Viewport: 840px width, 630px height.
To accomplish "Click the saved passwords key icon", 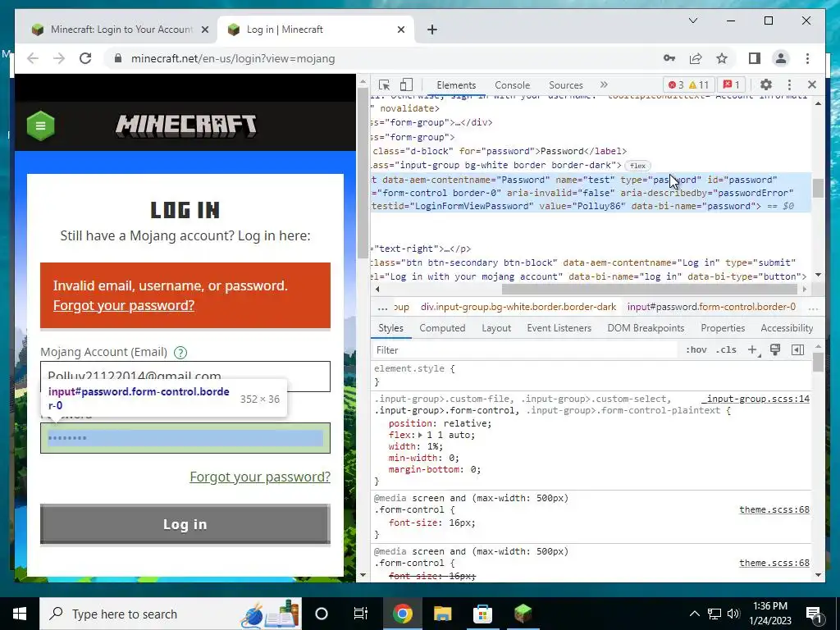I will pyautogui.click(x=669, y=58).
